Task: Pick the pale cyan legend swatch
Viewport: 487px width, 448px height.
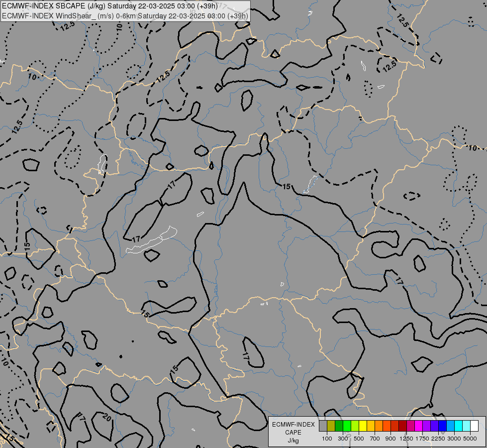Action: pos(467,426)
